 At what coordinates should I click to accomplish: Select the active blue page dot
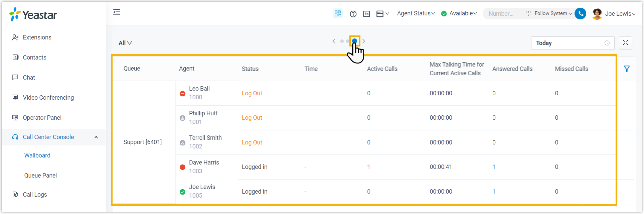pyautogui.click(x=354, y=41)
